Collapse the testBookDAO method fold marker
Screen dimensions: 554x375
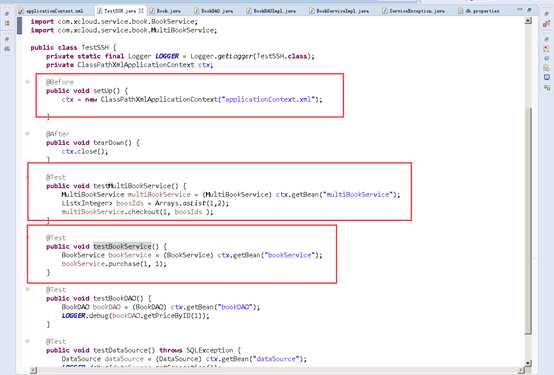(x=28, y=289)
